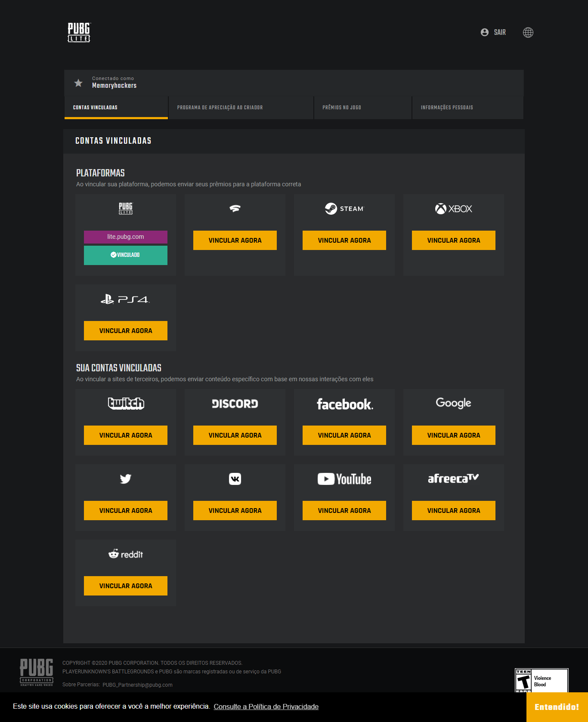The width and height of the screenshot is (588, 722).
Task: Click the Contas Vinculadas panel title
Action: (113, 141)
